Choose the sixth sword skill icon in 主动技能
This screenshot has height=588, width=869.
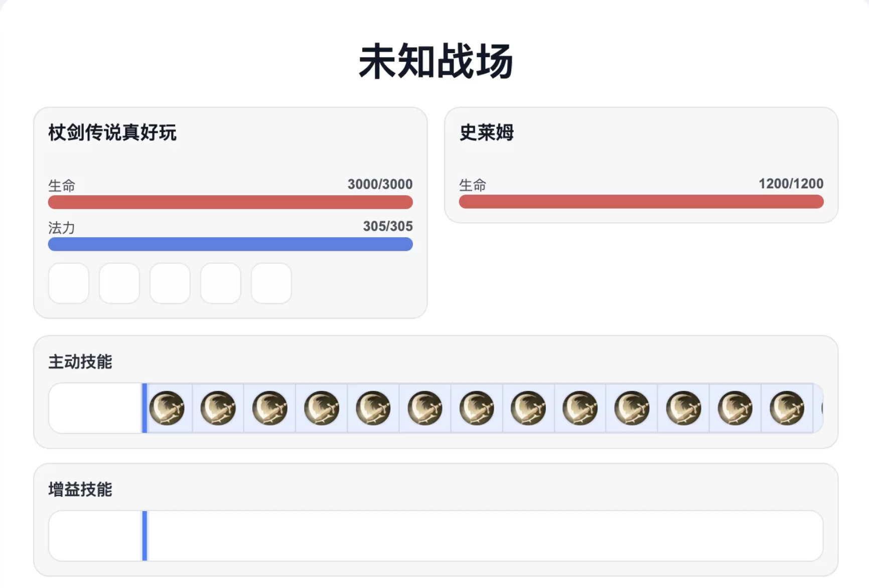[425, 408]
